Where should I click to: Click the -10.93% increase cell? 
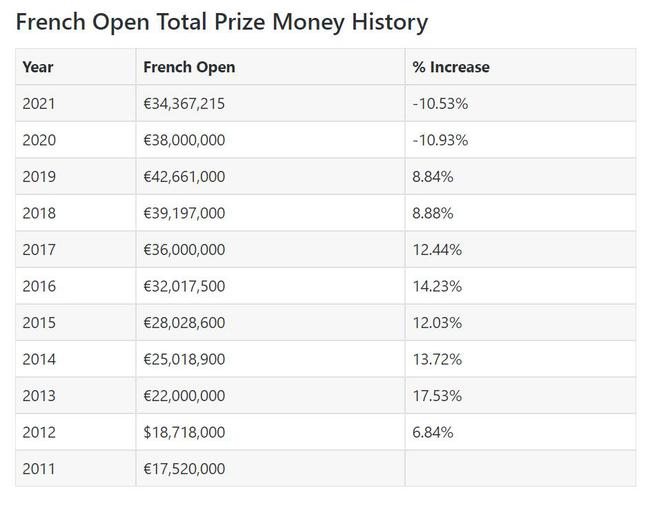tap(440, 140)
